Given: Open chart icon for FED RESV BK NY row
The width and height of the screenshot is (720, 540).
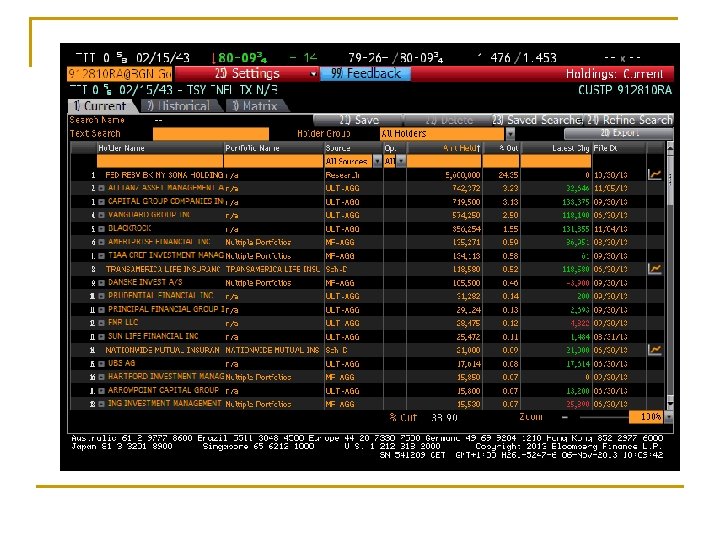Looking at the screenshot, I should point(654,175).
